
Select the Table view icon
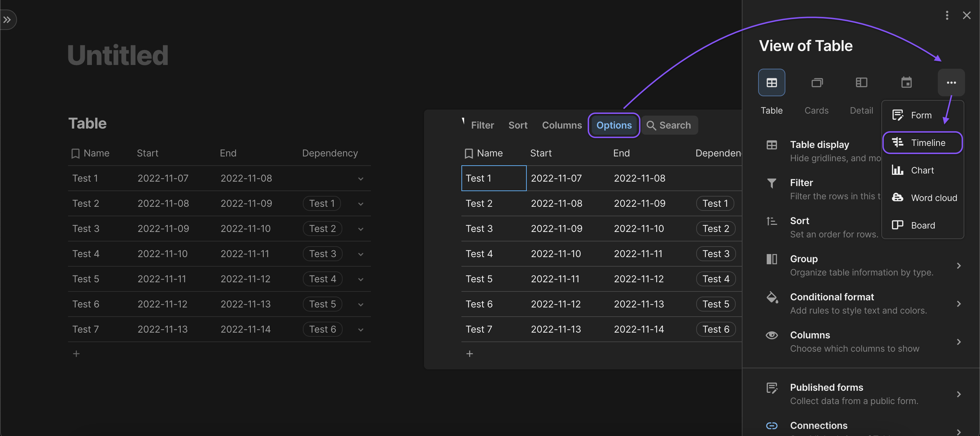pos(771,83)
